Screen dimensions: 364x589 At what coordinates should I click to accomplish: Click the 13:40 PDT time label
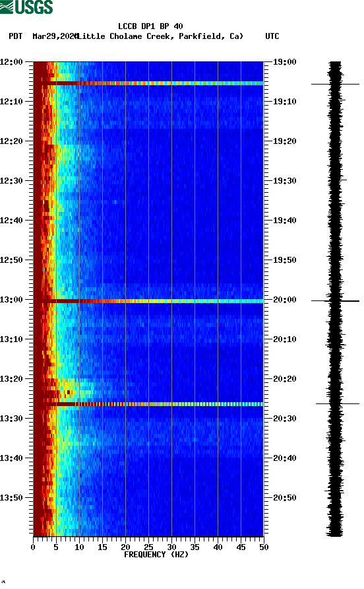(12, 458)
